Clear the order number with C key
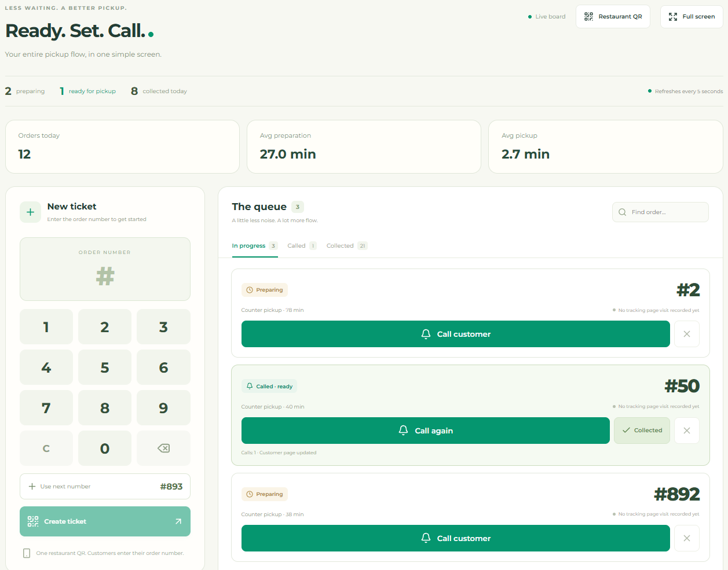The image size is (728, 570). click(x=46, y=448)
